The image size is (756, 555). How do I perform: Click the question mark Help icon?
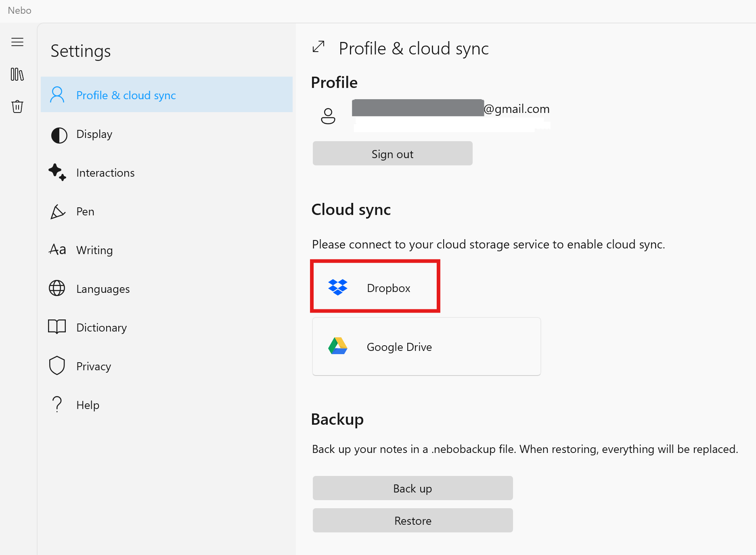pyautogui.click(x=57, y=404)
